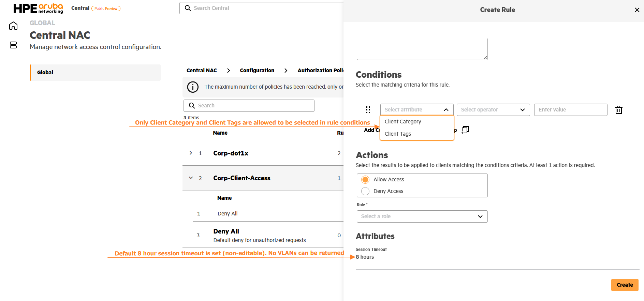
Task: Click the Deny All rule under Corp-Client-Access
Action: (x=228, y=214)
